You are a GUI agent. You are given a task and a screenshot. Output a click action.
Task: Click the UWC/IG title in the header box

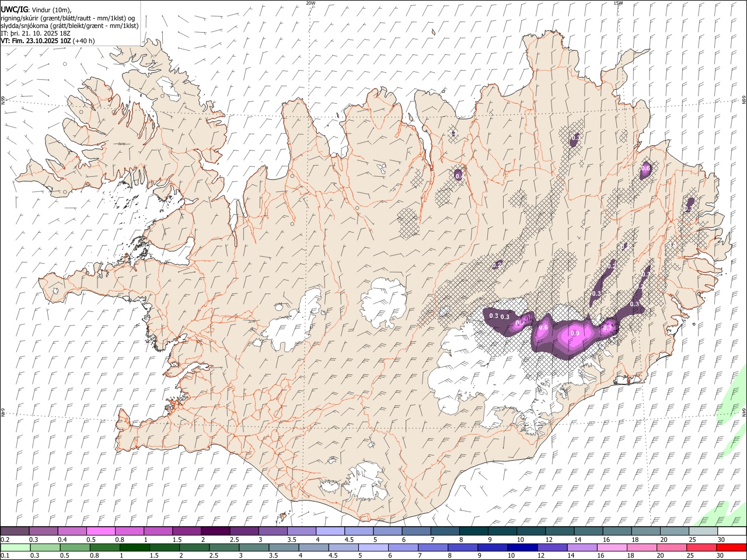point(14,9)
